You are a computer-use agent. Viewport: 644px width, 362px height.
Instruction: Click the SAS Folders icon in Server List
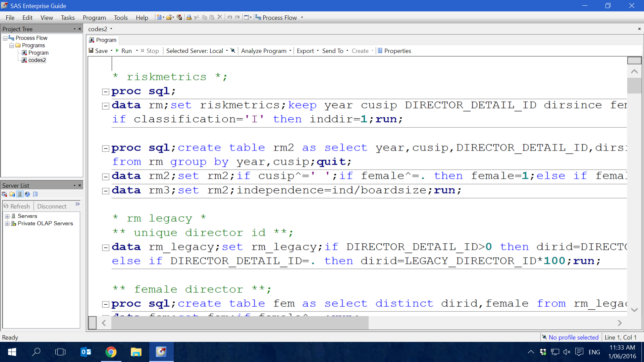tap(12, 194)
